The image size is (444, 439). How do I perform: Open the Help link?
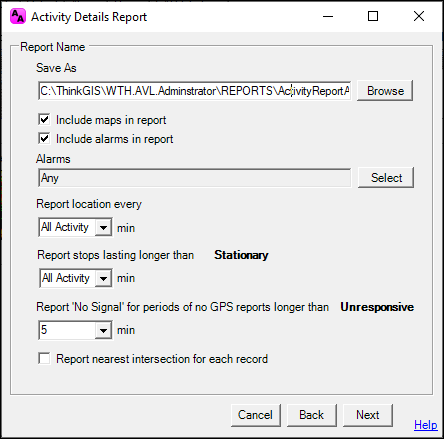(x=426, y=425)
